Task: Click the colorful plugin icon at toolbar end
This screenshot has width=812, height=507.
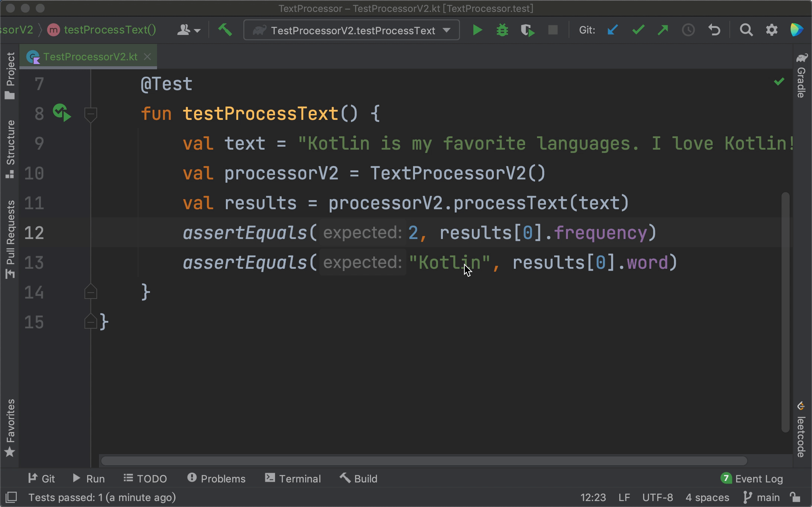Action: pyautogui.click(x=797, y=30)
